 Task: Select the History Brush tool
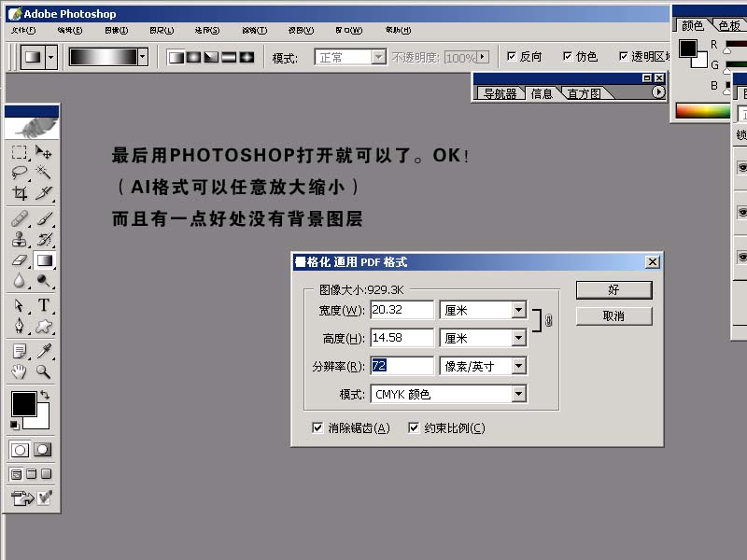(x=44, y=239)
